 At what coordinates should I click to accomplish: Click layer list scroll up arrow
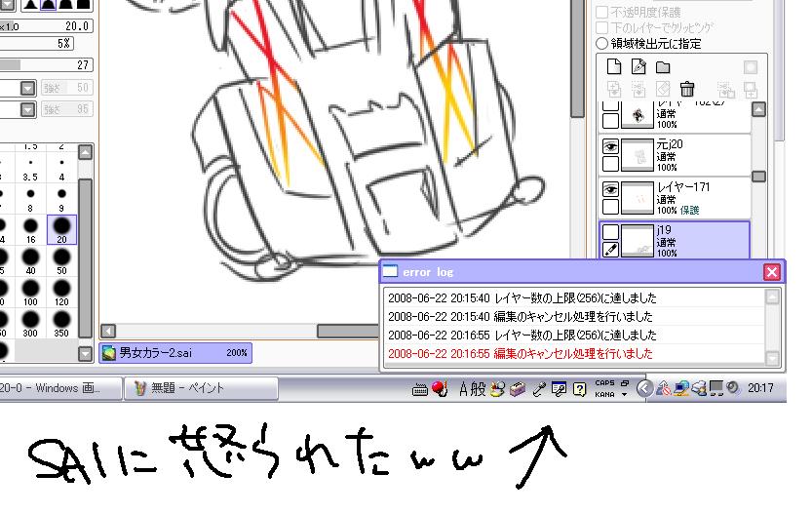tap(758, 109)
